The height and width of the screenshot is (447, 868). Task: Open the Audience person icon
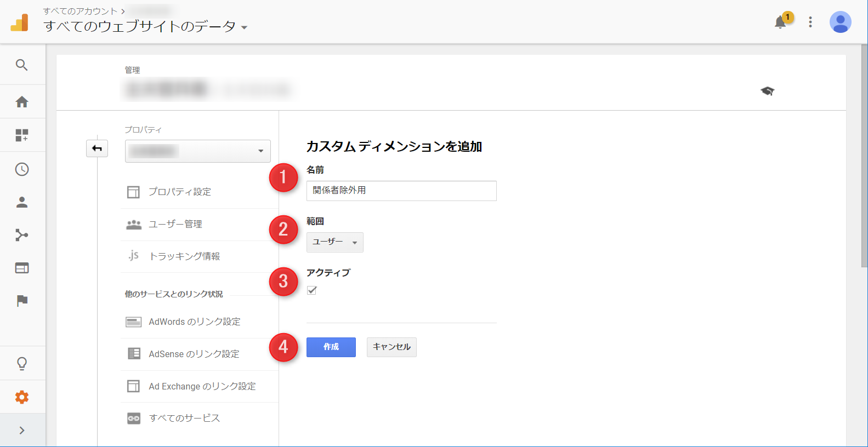[x=22, y=202]
